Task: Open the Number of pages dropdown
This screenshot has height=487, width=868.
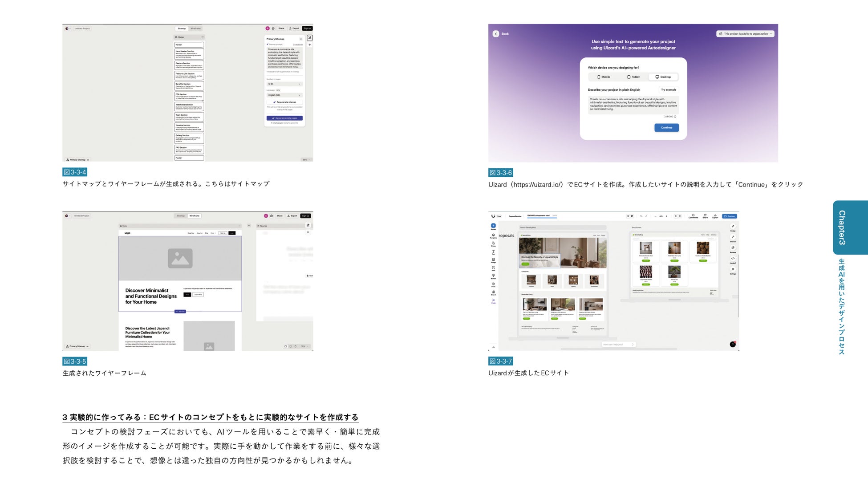Action: pos(284,84)
